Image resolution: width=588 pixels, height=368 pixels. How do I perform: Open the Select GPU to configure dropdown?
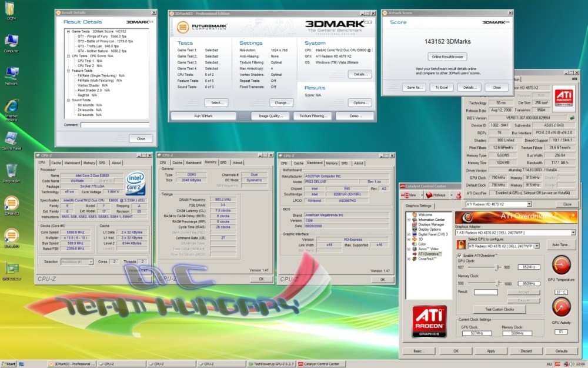click(537, 246)
